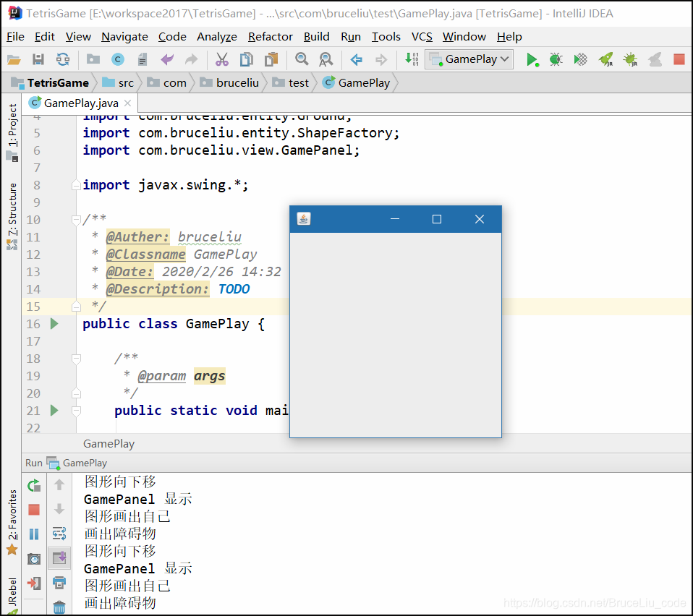Click the JRebel Debug bug icon

point(630,59)
